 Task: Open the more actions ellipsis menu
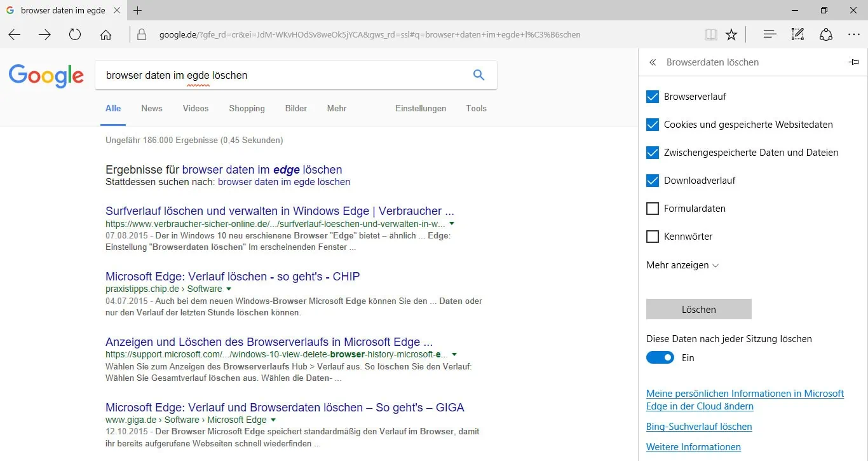pyautogui.click(x=854, y=34)
